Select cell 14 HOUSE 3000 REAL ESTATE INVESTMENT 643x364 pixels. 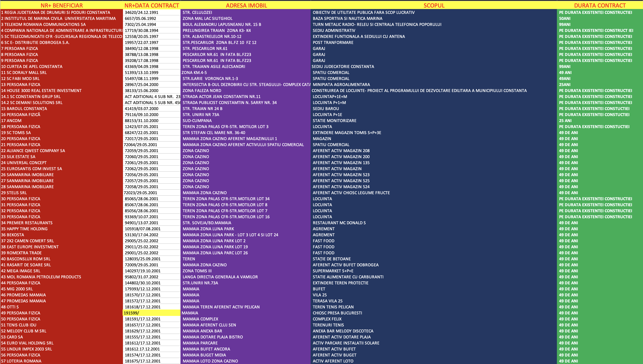coord(41,91)
